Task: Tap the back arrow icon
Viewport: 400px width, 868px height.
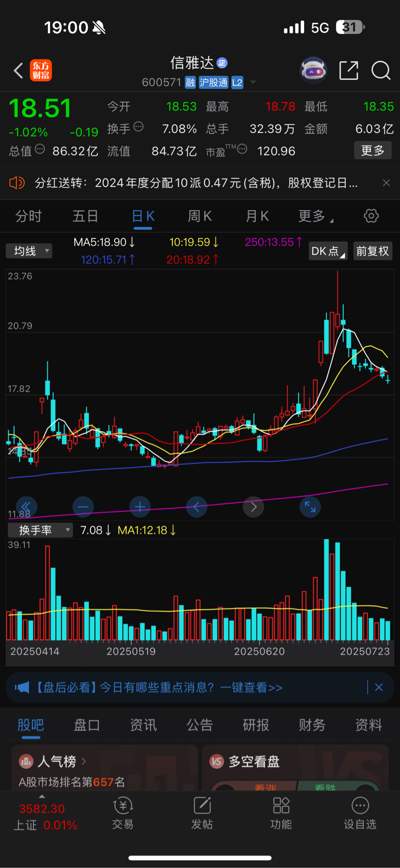Action: [19, 70]
